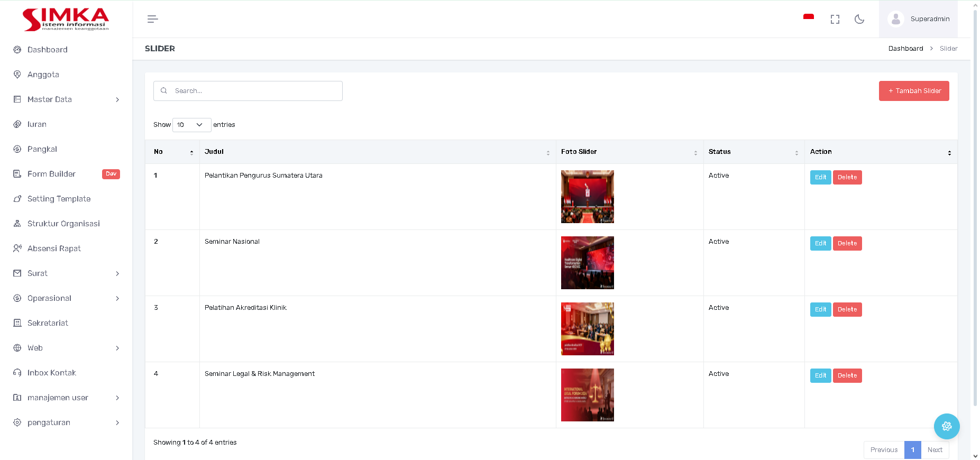
Task: Click the Pelantikan Pengurus slider photo thumbnail
Action: tap(587, 197)
